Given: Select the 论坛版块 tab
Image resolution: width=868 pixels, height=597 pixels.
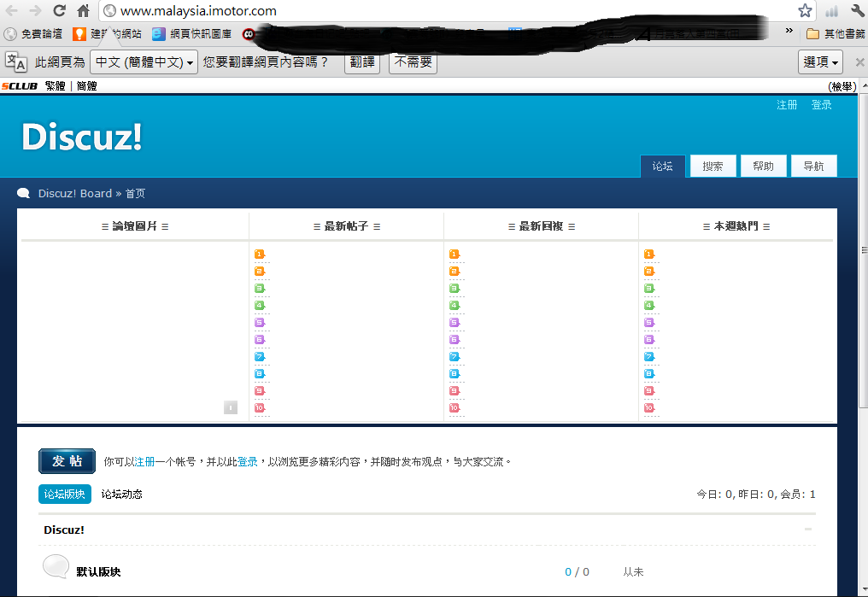Looking at the screenshot, I should click(65, 495).
